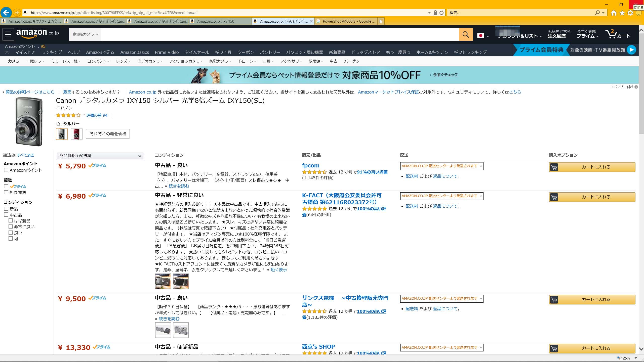644x362 pixels.
Task: Expand サンクス電機 shipping source dropdown
Action: 441,299
